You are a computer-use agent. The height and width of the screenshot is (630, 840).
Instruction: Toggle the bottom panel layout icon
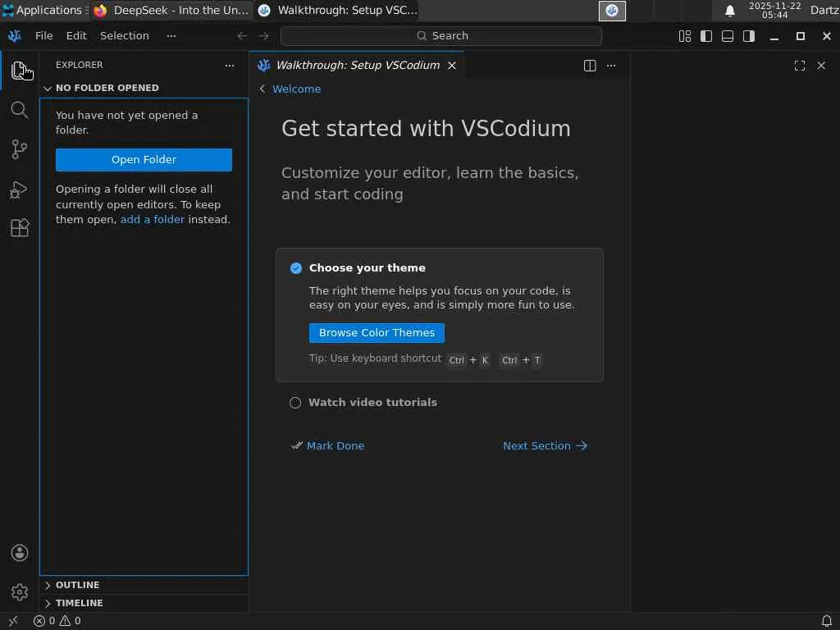728,36
